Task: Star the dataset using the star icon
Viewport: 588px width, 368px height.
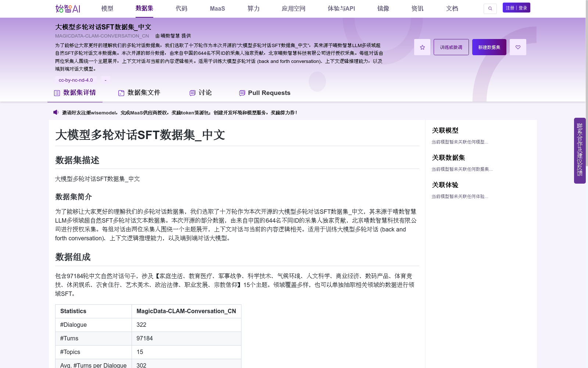Action: (422, 47)
